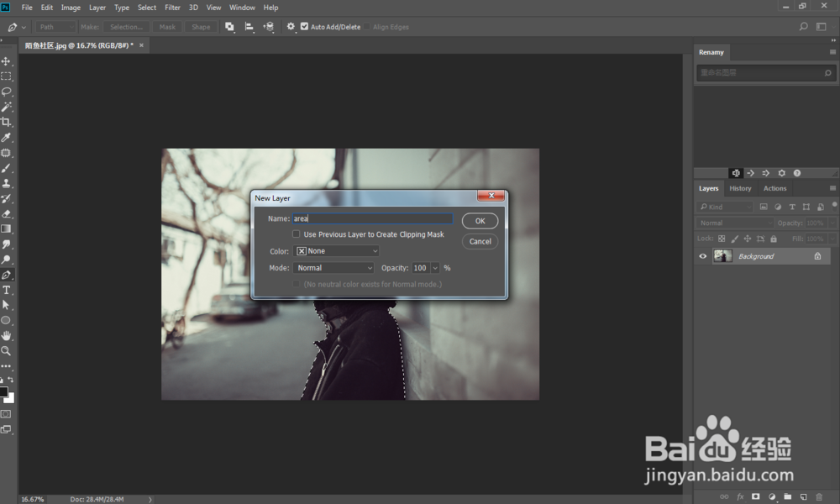Filter layers by type layers icon

tap(792, 207)
